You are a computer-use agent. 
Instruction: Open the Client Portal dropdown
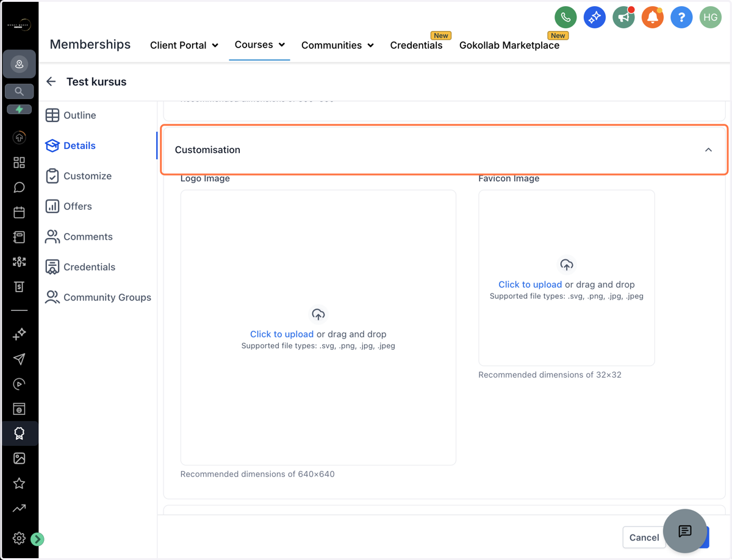(184, 45)
